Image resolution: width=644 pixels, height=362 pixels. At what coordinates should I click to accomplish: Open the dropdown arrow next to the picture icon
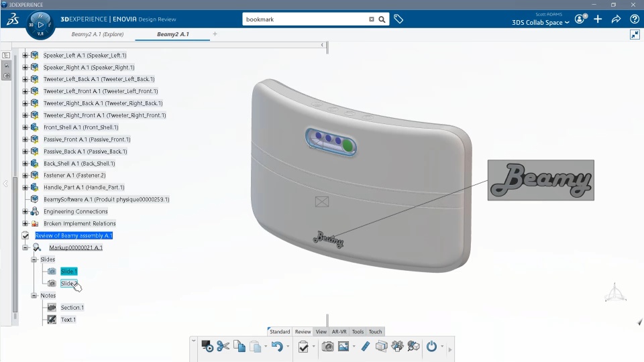354,347
